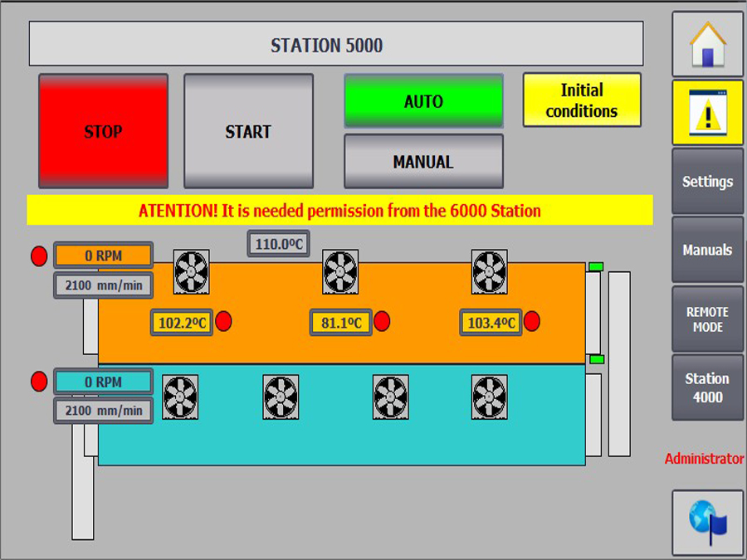The width and height of the screenshot is (747, 560).
Task: Open the alarm warning triangle icon
Action: tap(707, 113)
